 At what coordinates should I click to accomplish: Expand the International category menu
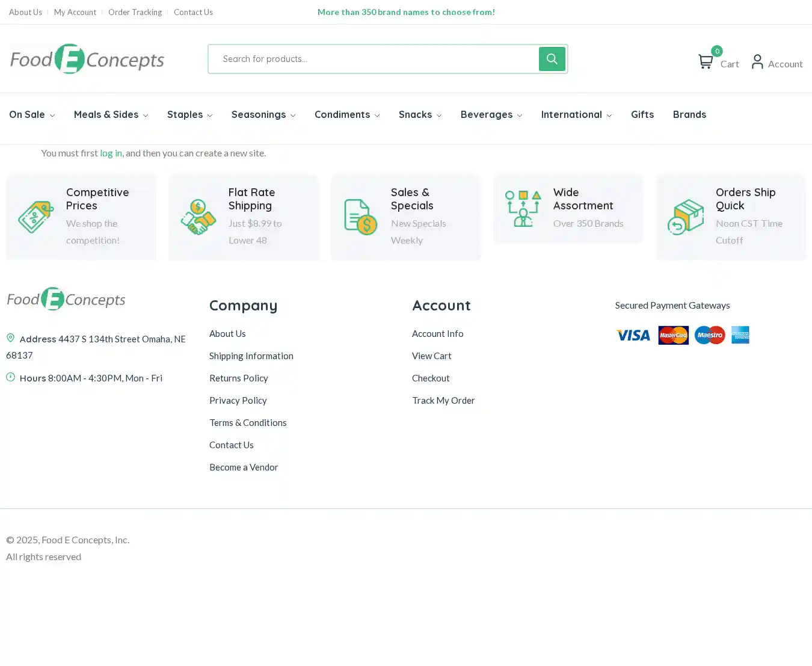[576, 115]
